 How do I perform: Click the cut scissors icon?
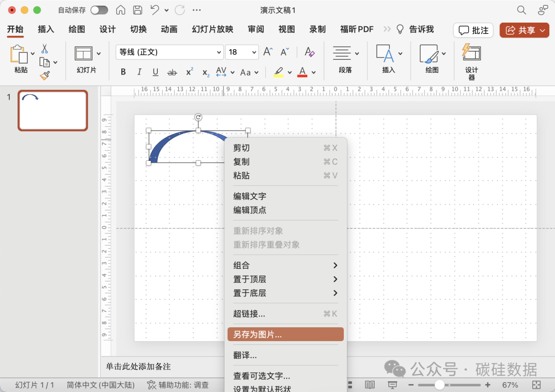[x=45, y=49]
